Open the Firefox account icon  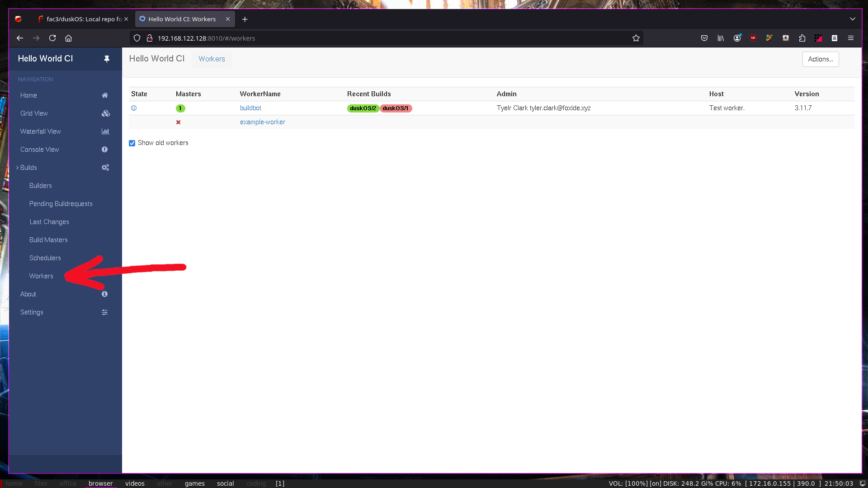click(737, 38)
